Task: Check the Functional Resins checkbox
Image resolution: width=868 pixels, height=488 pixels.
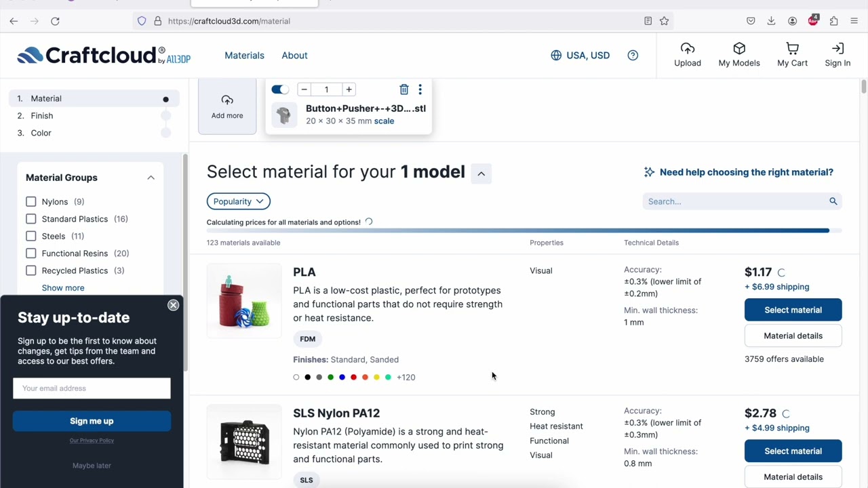Action: 31,253
